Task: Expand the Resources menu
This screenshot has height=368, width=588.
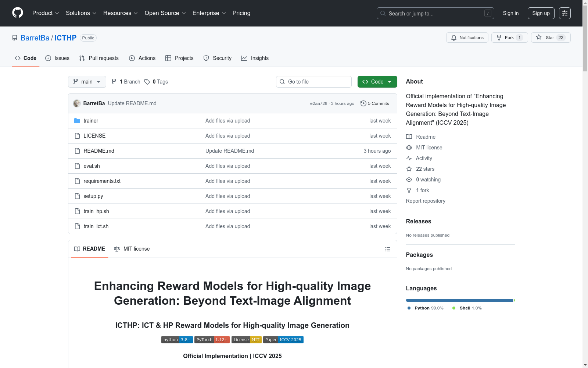Action: click(121, 13)
